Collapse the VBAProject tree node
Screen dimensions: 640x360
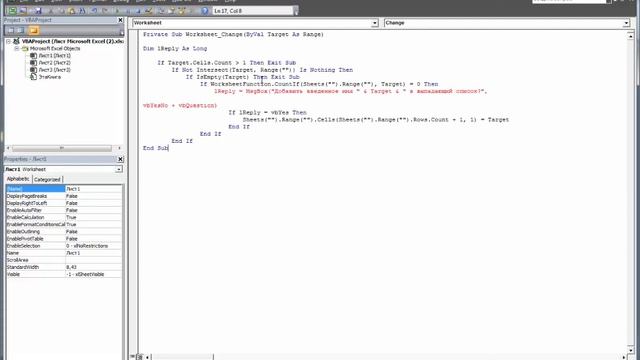tap(8, 41)
